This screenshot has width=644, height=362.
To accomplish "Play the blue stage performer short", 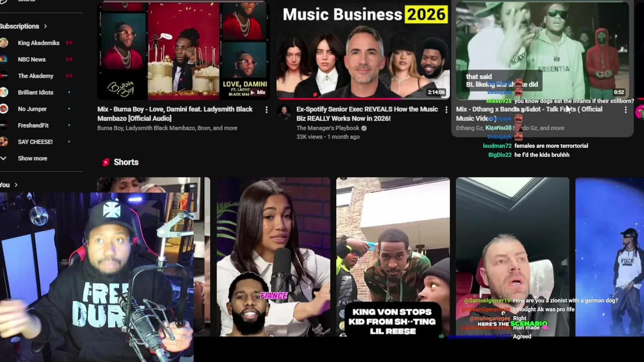I will click(x=609, y=256).
